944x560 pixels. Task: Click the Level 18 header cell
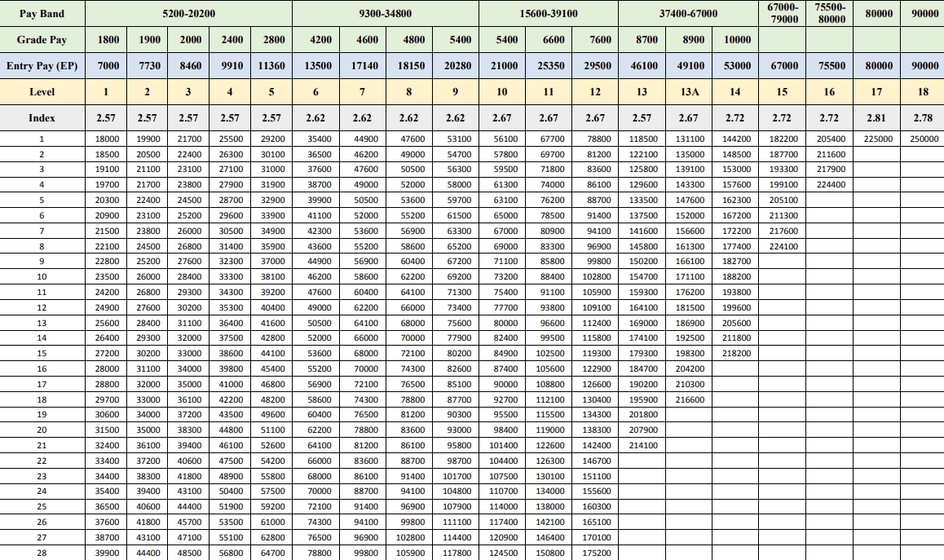tap(923, 91)
